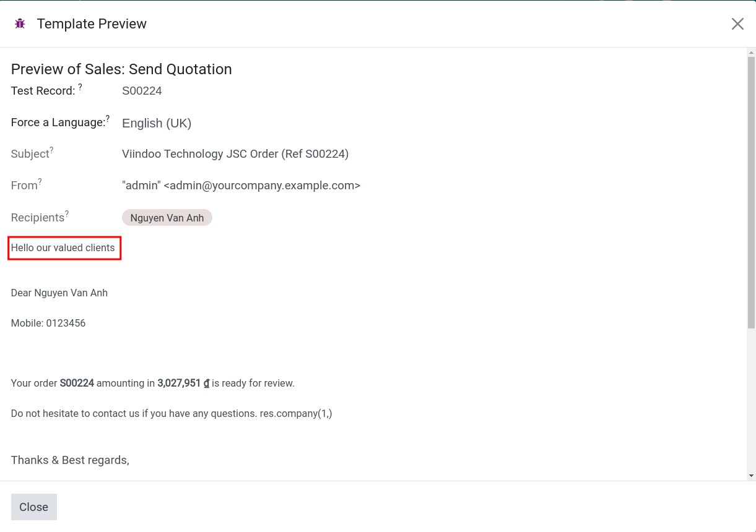Click the subject text Viindoo Technology JSC Order
The image size is (756, 532).
click(x=235, y=154)
